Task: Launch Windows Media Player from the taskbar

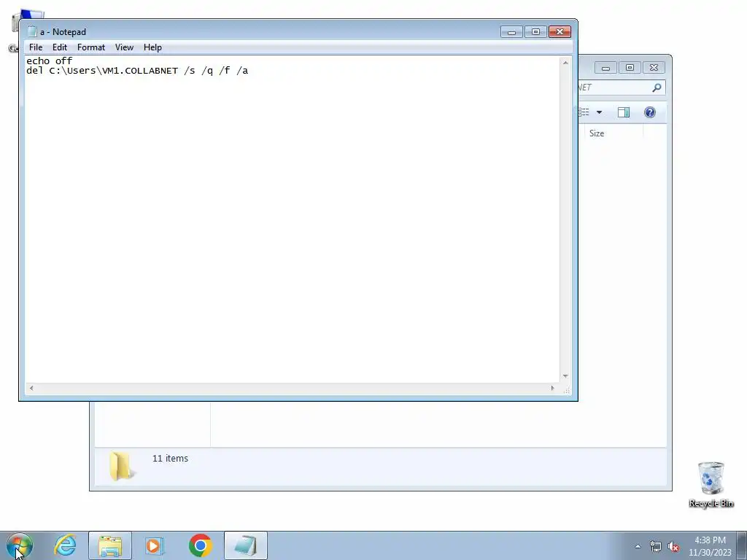Action: point(155,545)
